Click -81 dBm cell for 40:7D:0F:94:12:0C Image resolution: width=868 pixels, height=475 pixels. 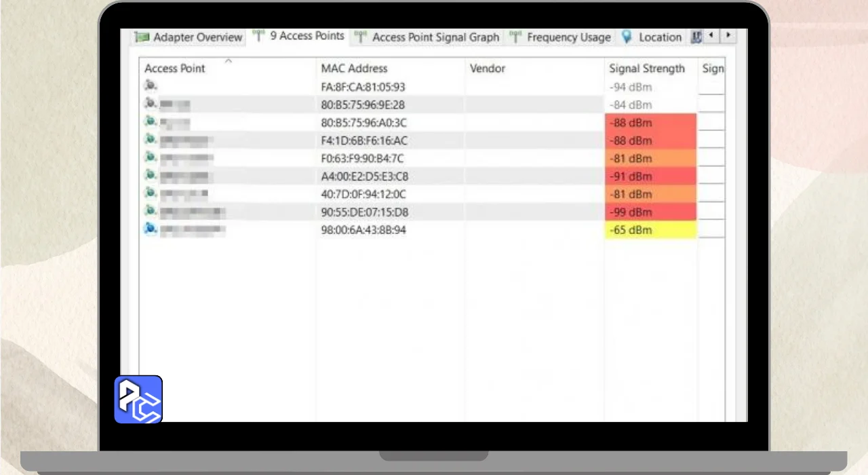(650, 194)
